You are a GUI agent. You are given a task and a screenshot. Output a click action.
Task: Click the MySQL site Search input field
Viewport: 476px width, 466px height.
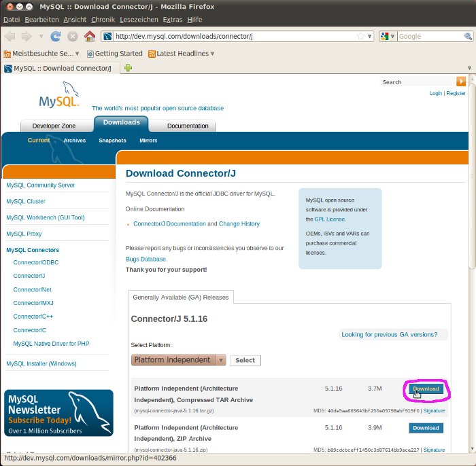(417, 82)
